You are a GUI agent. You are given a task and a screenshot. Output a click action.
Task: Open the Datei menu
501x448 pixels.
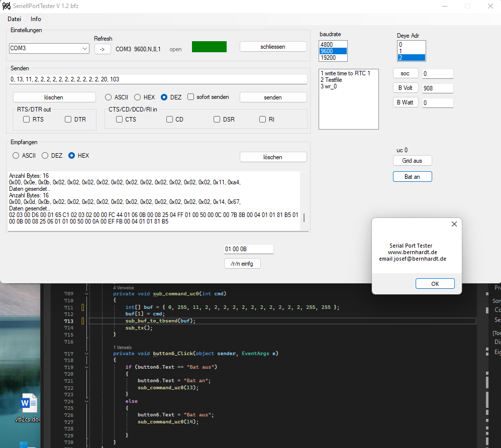[14, 19]
